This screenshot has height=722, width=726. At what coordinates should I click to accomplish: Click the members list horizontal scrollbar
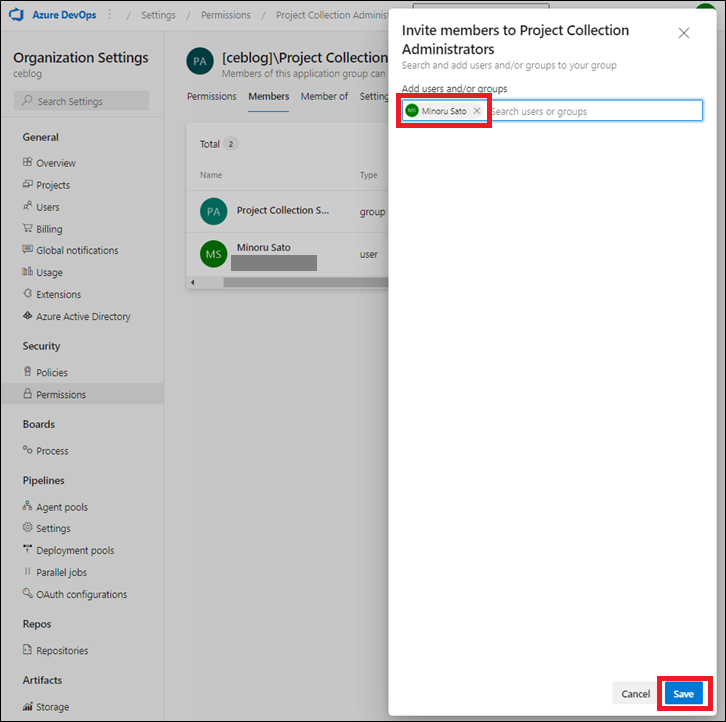(306, 282)
